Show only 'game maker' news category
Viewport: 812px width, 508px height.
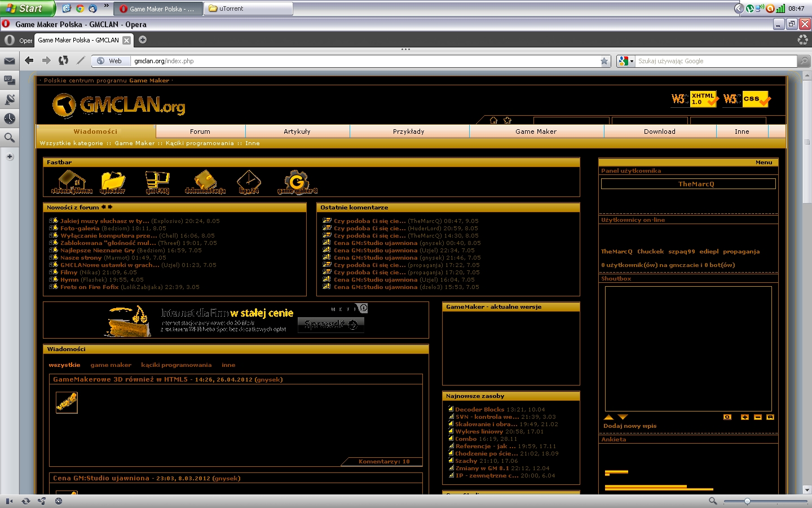111,365
